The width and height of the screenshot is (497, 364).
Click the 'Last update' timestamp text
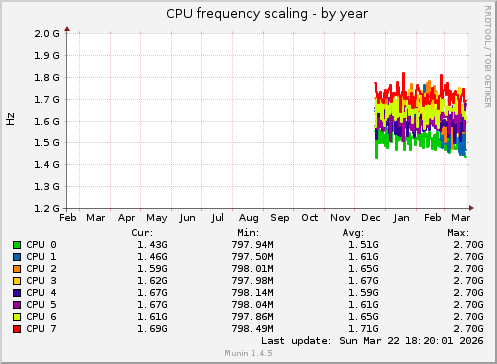372,341
